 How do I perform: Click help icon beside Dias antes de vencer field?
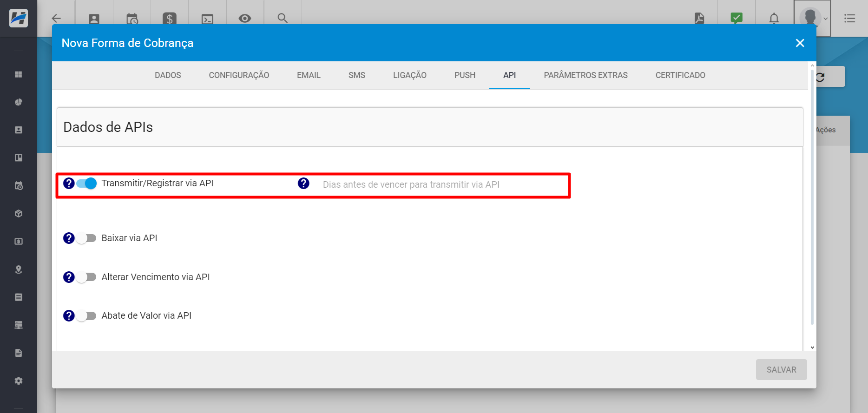(303, 184)
